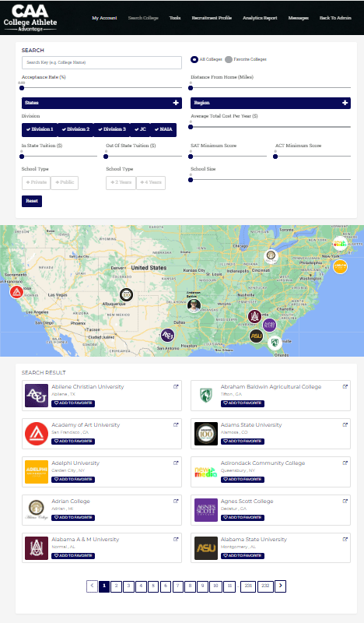Select the ACU map marker near Abilene
The image size is (364, 623).
click(167, 335)
